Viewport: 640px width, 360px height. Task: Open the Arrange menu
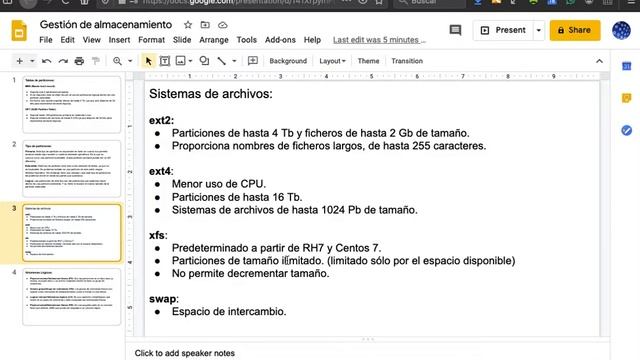pos(214,40)
